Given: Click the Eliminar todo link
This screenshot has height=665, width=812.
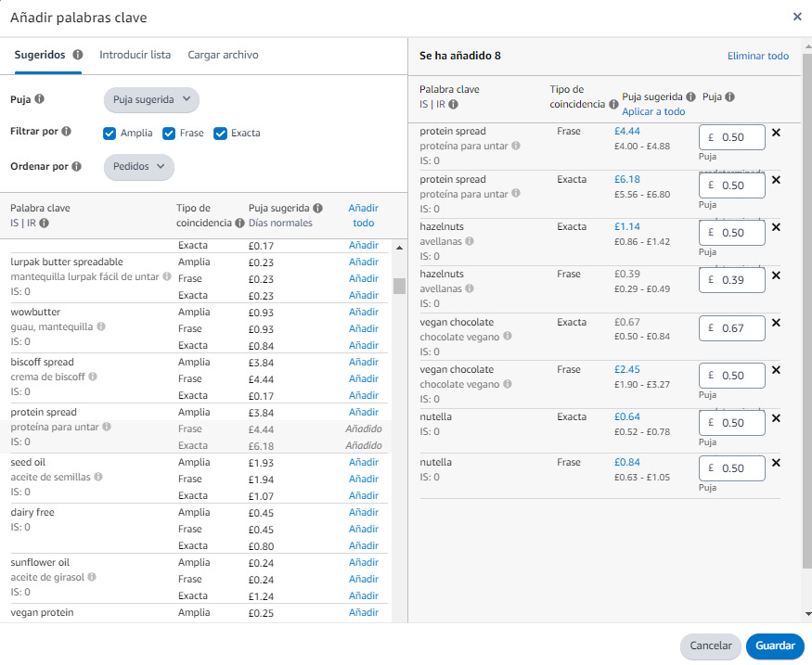Looking at the screenshot, I should click(757, 56).
